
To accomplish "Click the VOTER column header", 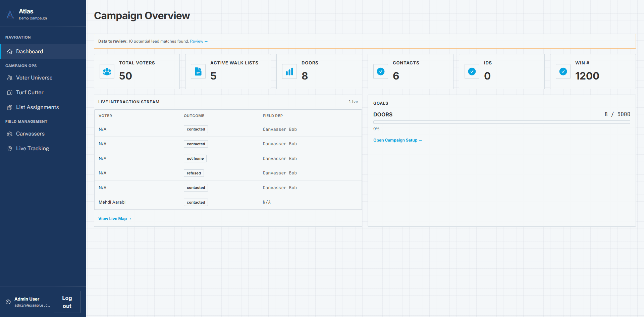I will pyautogui.click(x=105, y=116).
